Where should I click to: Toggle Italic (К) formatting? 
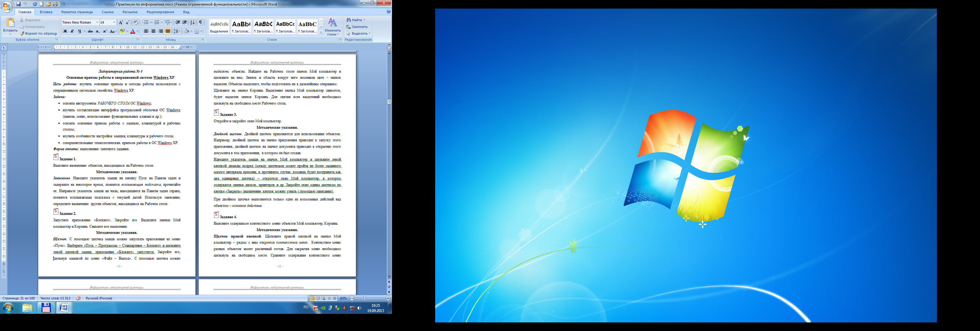(72, 31)
